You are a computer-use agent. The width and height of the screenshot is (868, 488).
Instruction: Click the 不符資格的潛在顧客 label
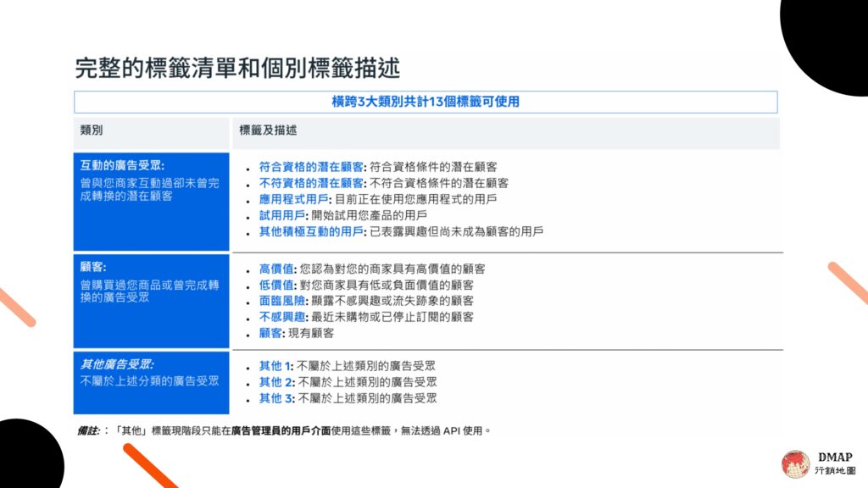pyautogui.click(x=313, y=183)
